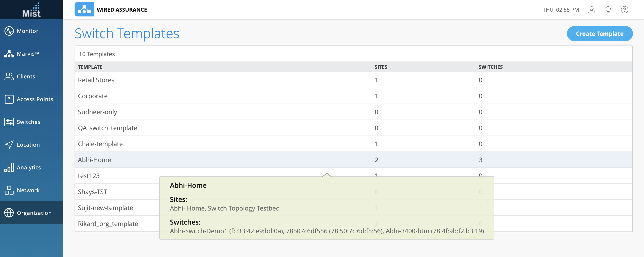This screenshot has width=644, height=257.
Task: Open the Retail Stores template row
Action: [96, 80]
